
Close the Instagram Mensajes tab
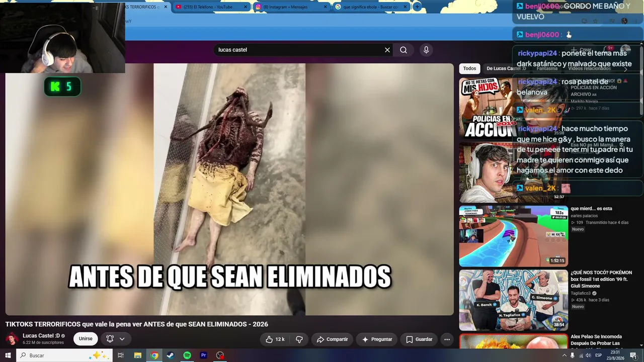click(x=325, y=7)
